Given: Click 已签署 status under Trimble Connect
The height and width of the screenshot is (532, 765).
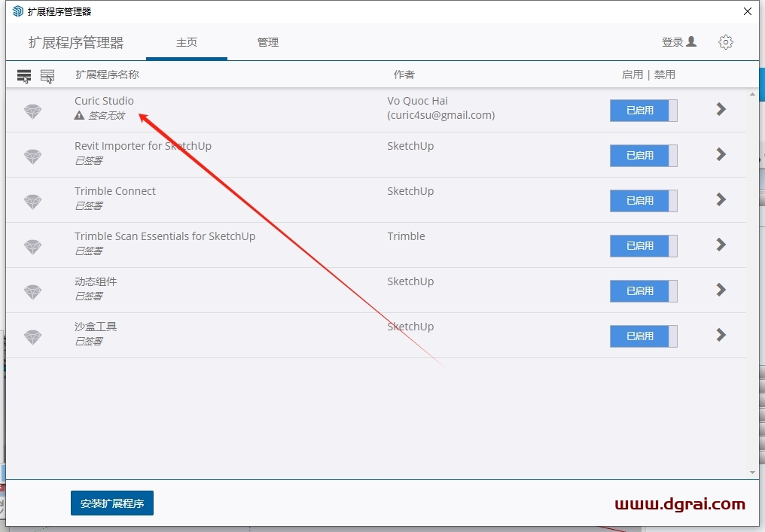Looking at the screenshot, I should click(x=88, y=205).
